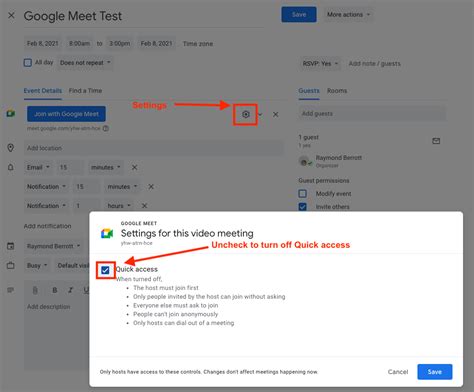Click the Add location field
Image resolution: width=474 pixels, height=392 pixels.
[154, 148]
